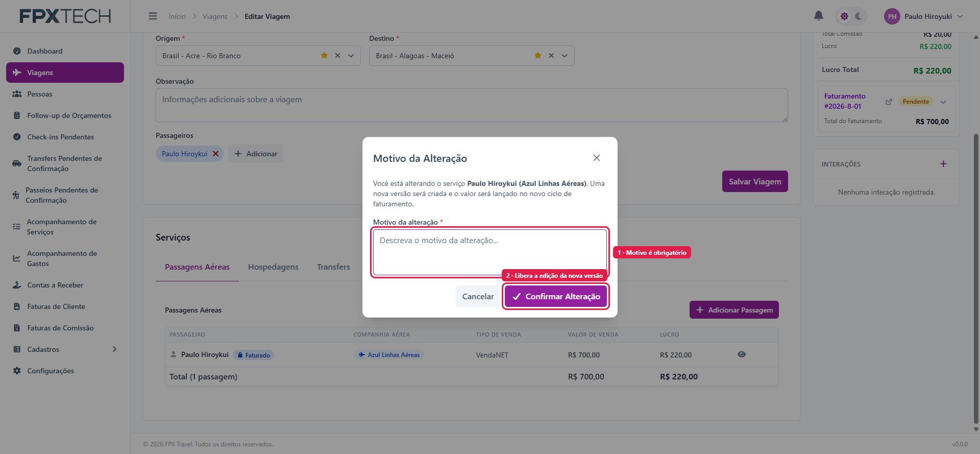
Task: Toggle the Origem favorite star
Action: pyautogui.click(x=324, y=55)
